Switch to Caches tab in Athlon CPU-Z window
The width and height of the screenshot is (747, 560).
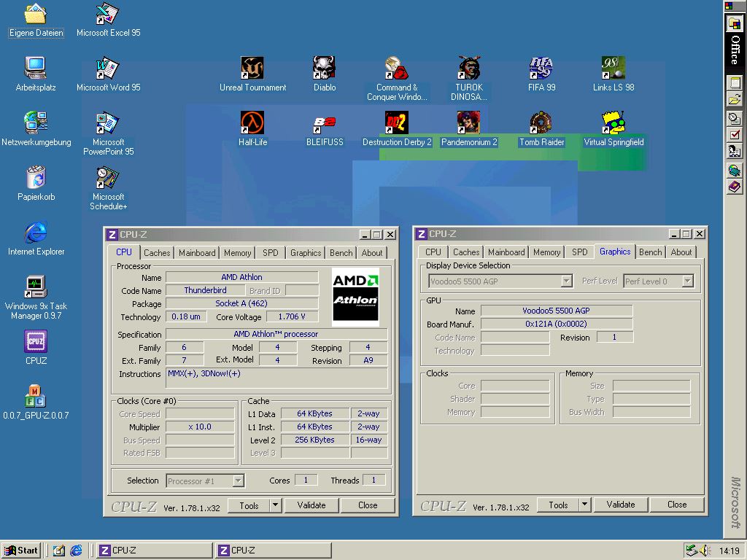pos(157,253)
